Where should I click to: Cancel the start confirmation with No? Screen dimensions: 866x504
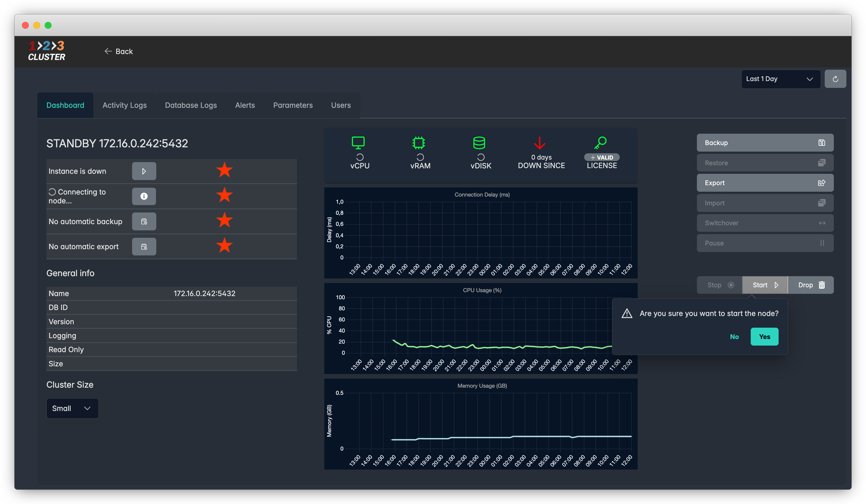coord(734,336)
